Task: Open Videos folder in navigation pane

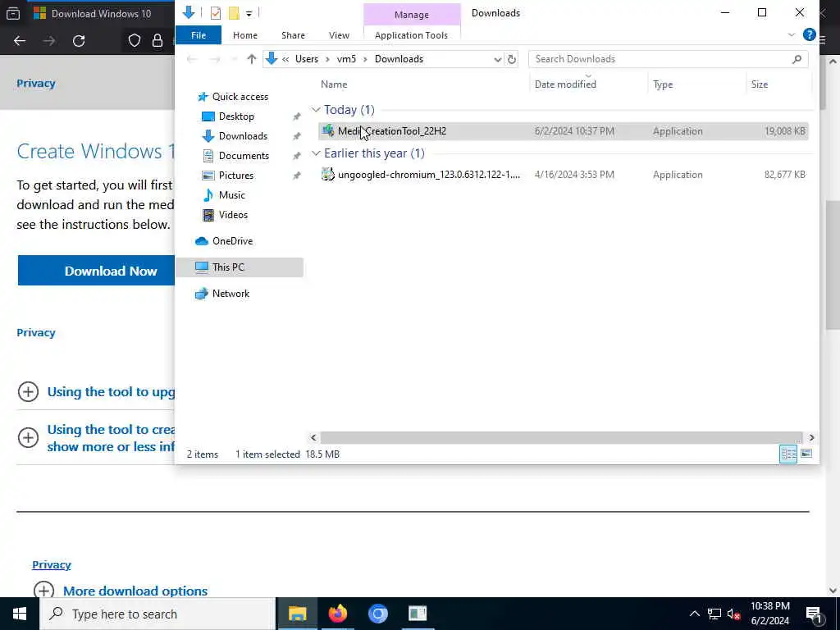Action: pyautogui.click(x=233, y=215)
